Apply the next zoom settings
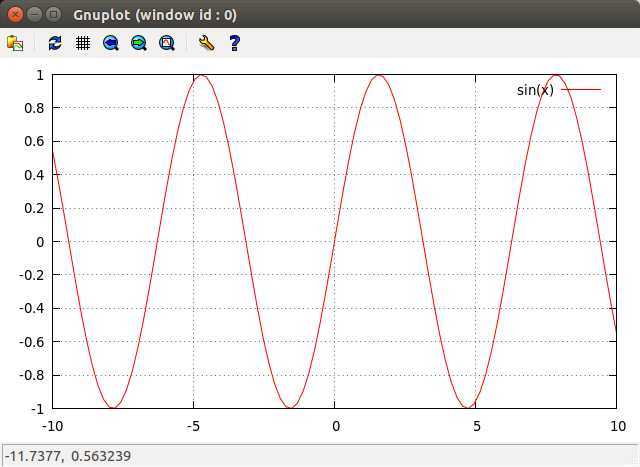The image size is (640, 467). [139, 43]
